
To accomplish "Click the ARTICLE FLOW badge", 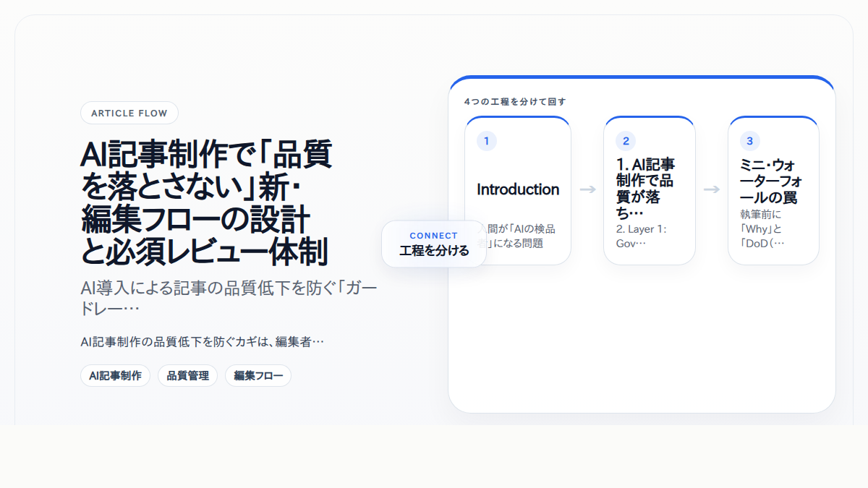I will click(129, 113).
